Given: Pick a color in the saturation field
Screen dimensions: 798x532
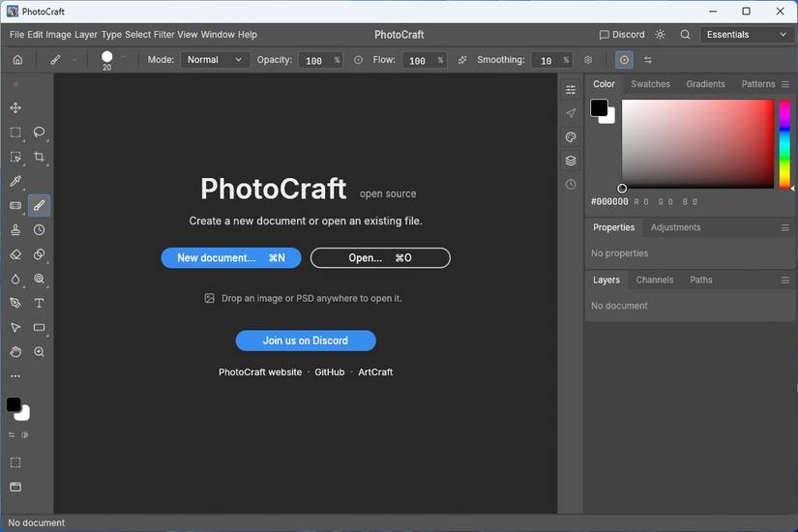Looking at the screenshot, I should [697, 144].
